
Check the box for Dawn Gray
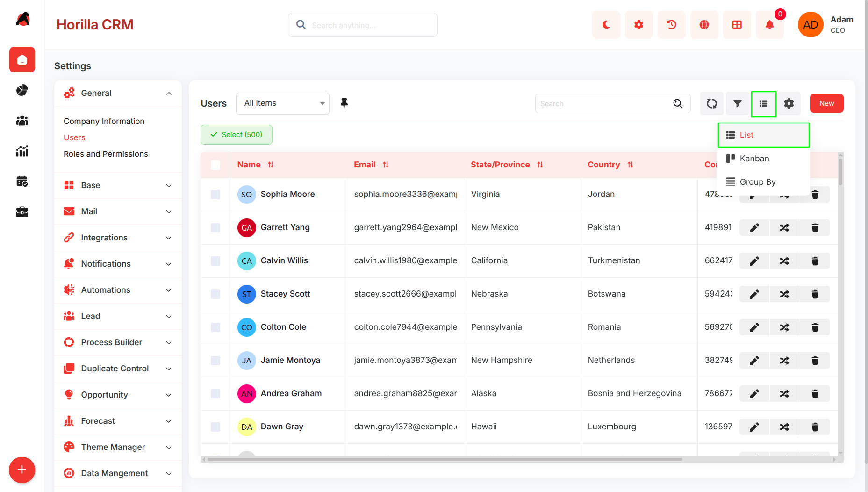215,427
